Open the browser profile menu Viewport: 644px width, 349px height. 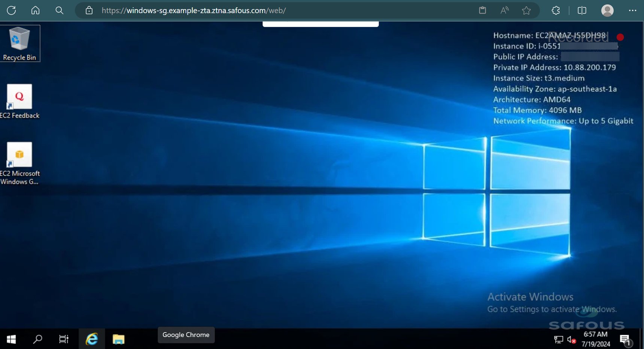point(607,10)
